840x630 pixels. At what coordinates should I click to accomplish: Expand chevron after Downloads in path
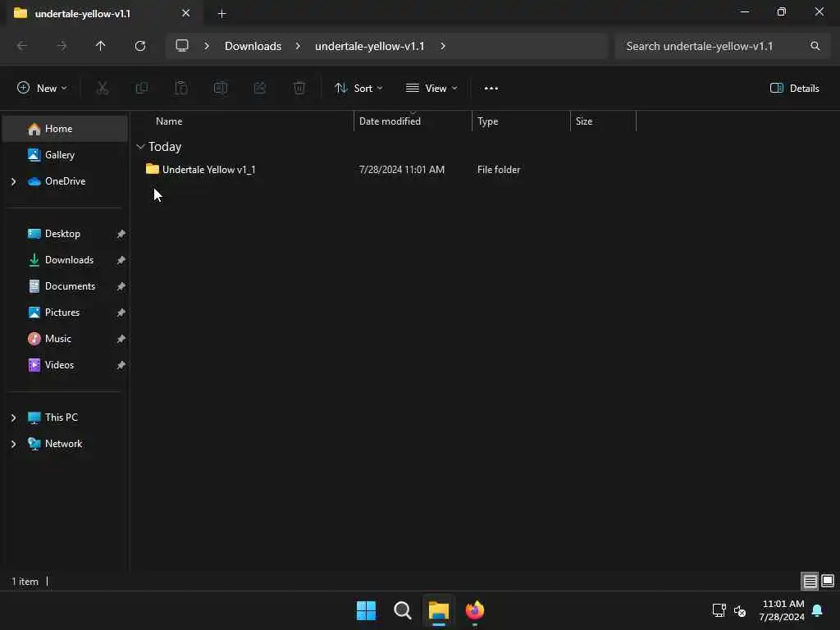[298, 46]
